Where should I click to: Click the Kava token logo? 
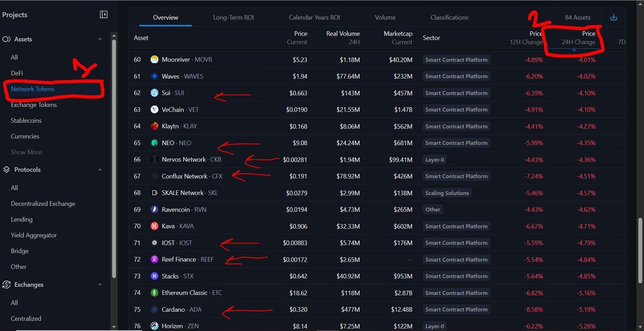pyautogui.click(x=155, y=226)
